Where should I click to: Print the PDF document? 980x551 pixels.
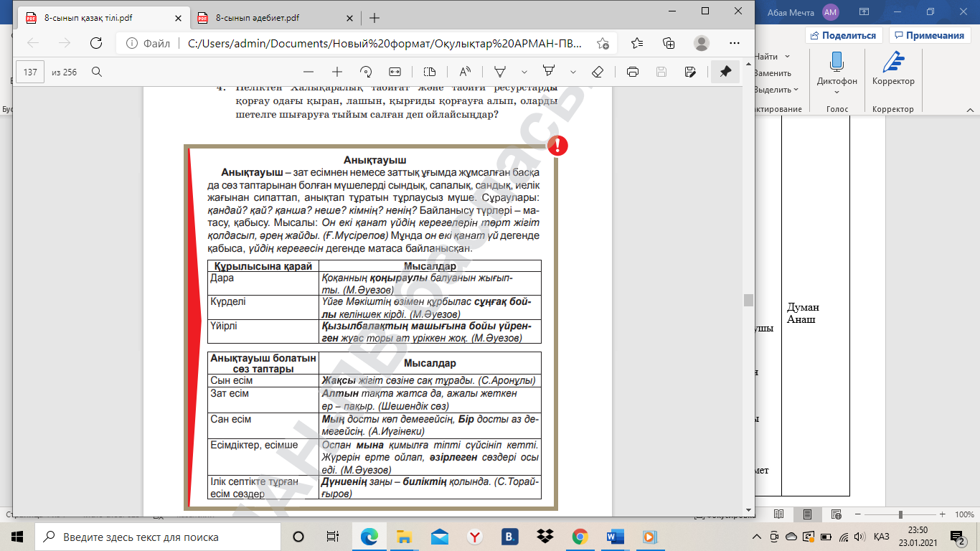coord(633,72)
